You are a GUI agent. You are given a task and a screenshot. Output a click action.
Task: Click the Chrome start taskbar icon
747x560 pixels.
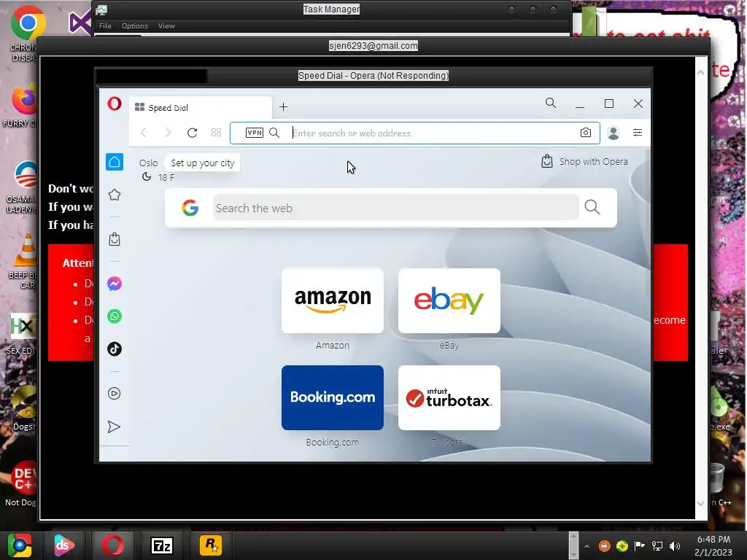click(20, 545)
